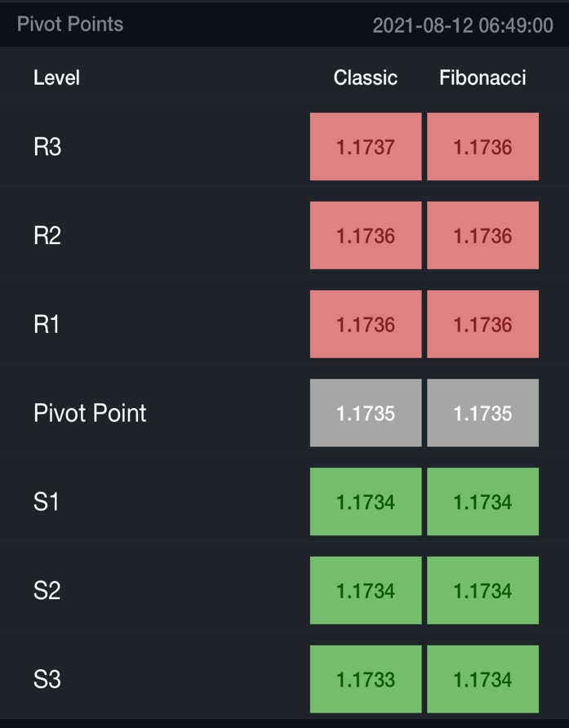This screenshot has width=569, height=728.
Task: Click the Level column header
Action: (x=56, y=78)
